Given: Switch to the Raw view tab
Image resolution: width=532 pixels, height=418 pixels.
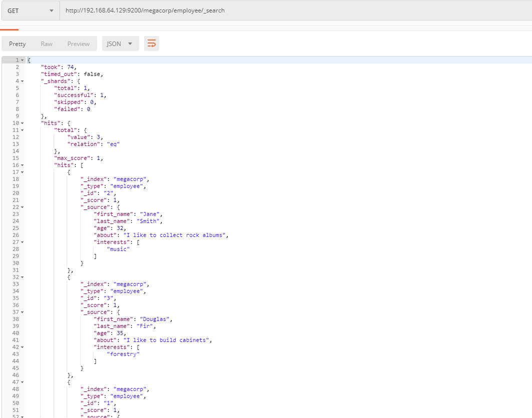Looking at the screenshot, I should click(x=47, y=43).
